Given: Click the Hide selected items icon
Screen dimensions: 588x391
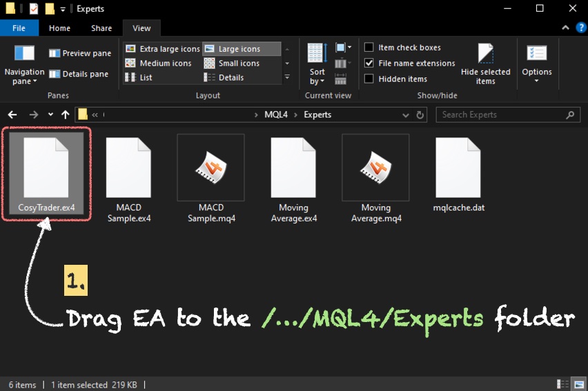Looking at the screenshot, I should point(486,54).
